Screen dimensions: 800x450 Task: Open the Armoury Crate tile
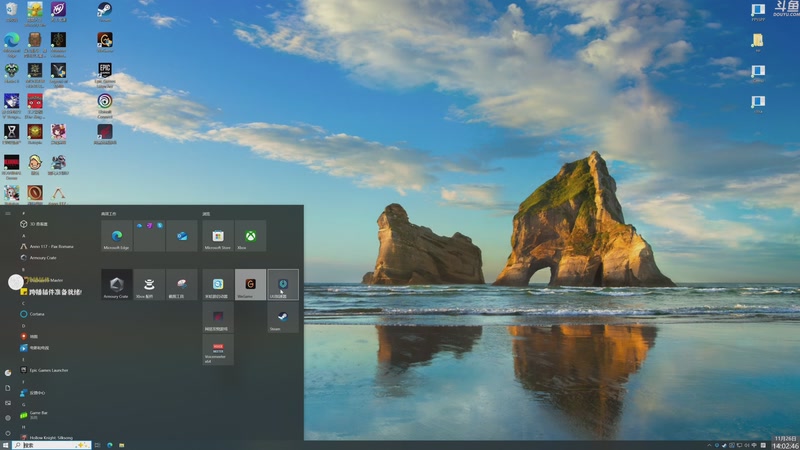[117, 284]
